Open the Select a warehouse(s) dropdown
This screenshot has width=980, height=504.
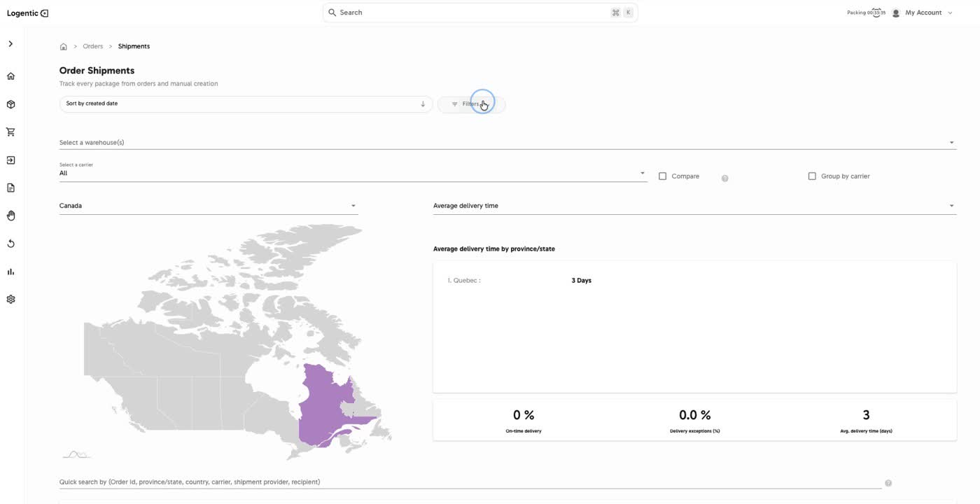click(507, 143)
